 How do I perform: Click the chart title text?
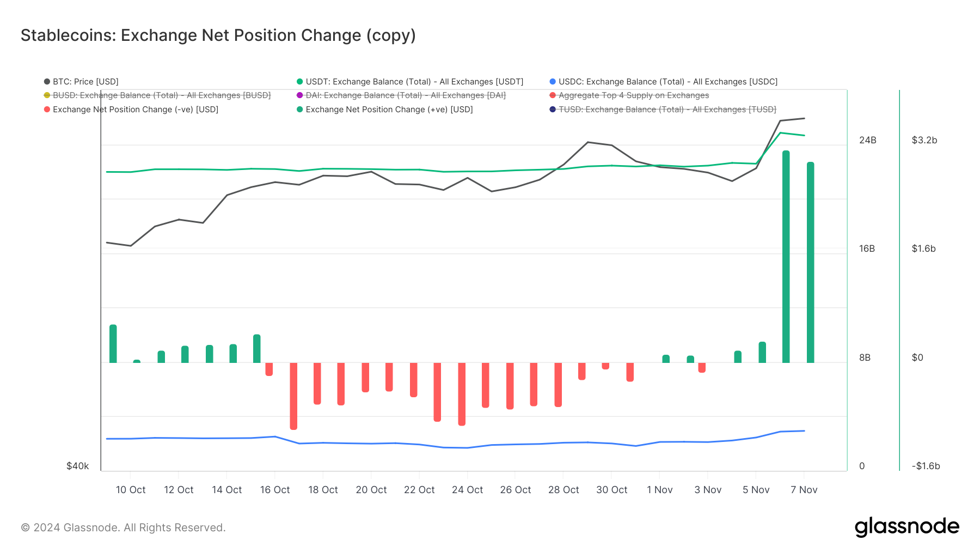(x=218, y=35)
